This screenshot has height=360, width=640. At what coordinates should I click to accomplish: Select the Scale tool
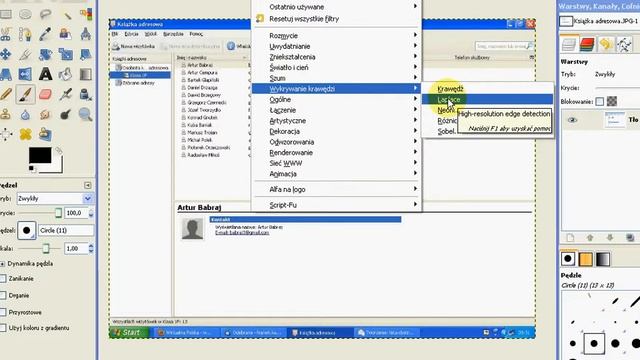pyautogui.click(x=65, y=54)
